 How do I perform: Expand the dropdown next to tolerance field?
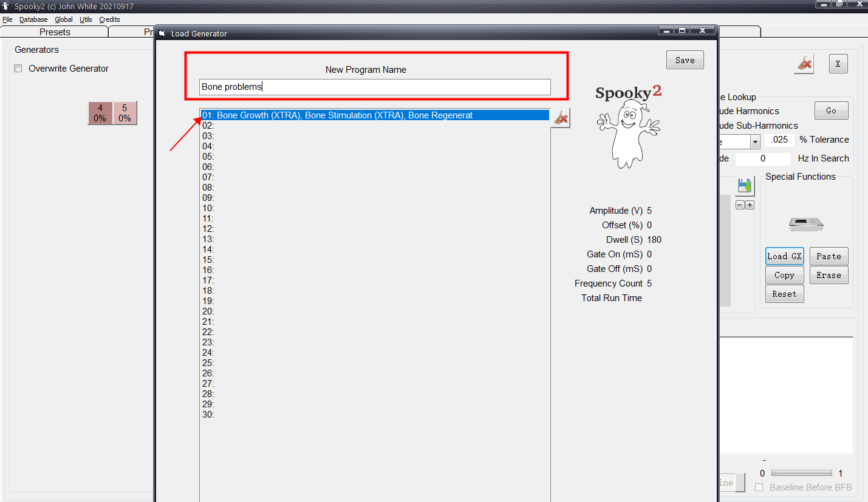[755, 141]
